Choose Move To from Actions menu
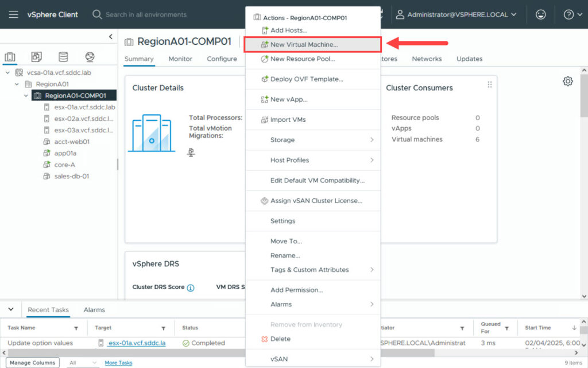Viewport: 588px width, 368px height. 313,241
